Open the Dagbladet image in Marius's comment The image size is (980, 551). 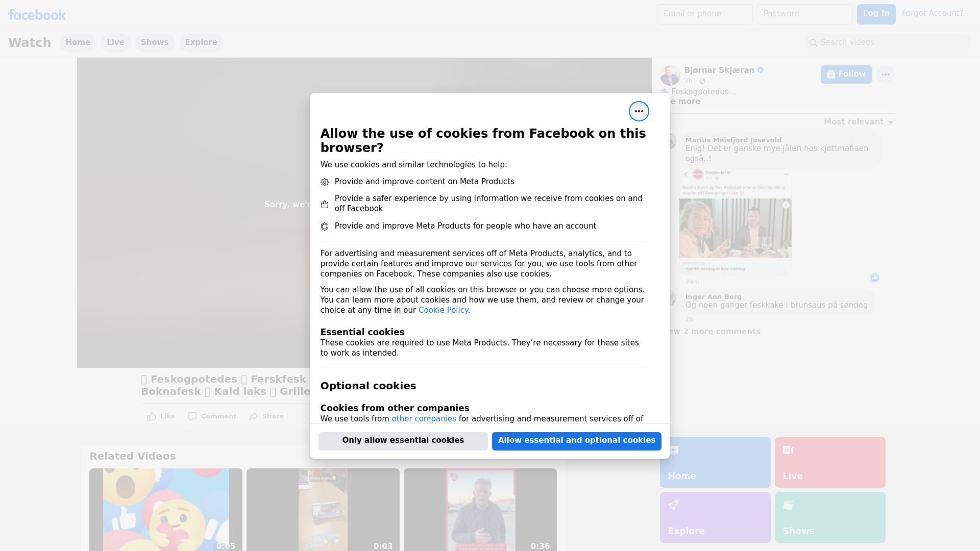click(735, 222)
